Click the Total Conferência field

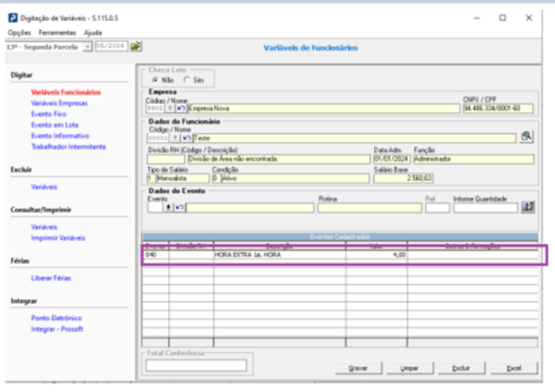(x=196, y=366)
